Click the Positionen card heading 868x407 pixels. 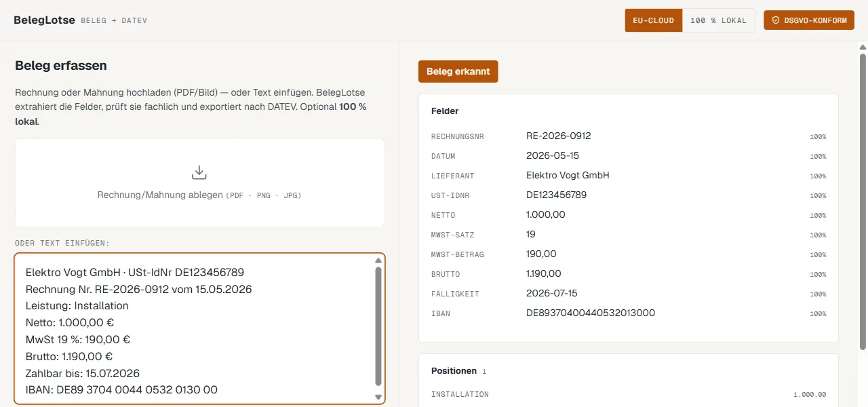point(454,371)
